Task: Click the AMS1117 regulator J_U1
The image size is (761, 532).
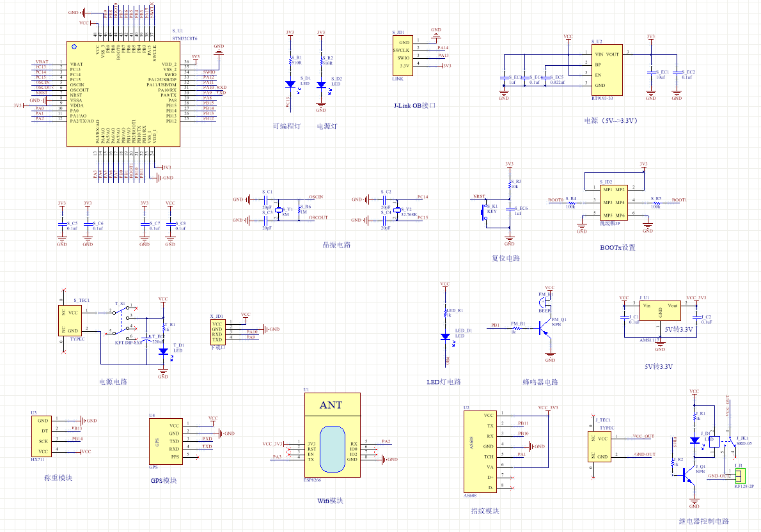Action: tap(660, 311)
